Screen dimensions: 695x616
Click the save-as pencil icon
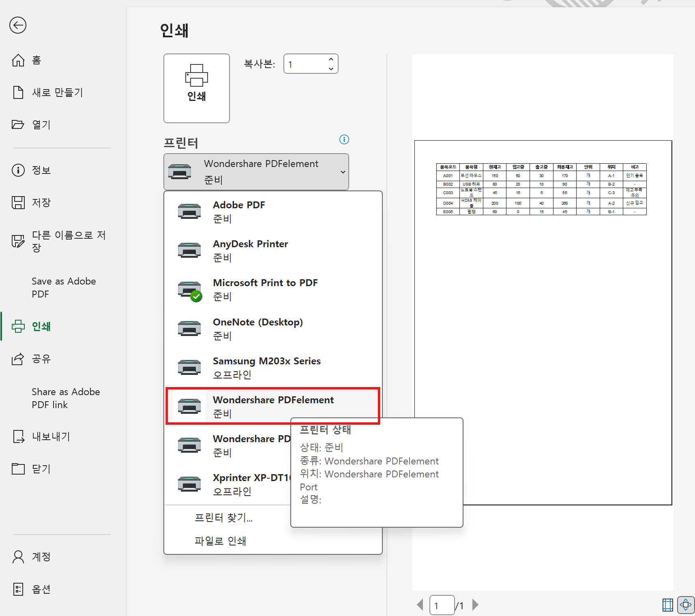click(18, 241)
